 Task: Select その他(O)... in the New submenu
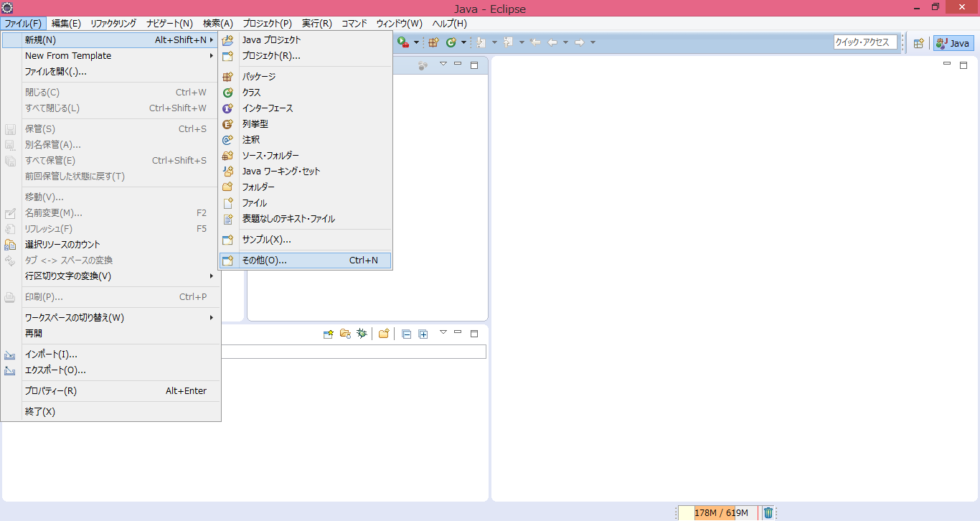[306, 260]
